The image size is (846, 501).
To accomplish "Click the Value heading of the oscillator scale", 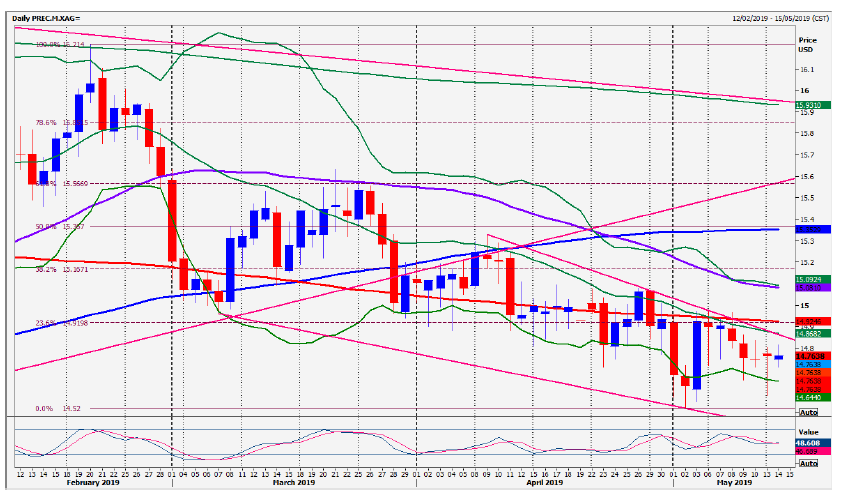I will coord(808,432).
